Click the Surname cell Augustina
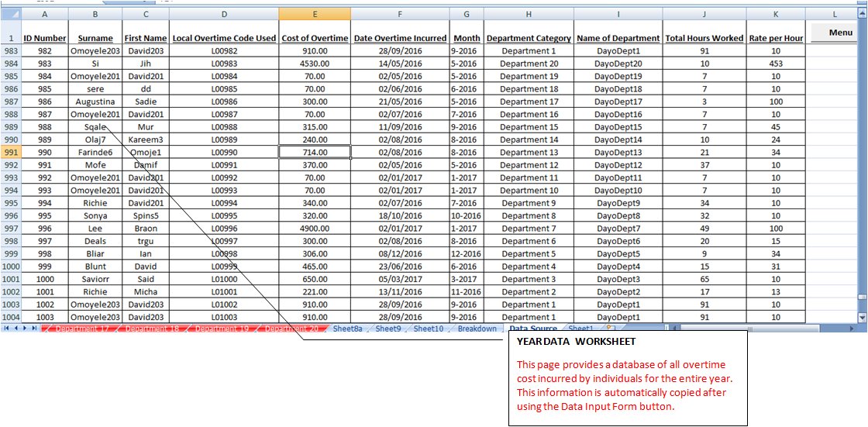The height and width of the screenshot is (427, 868). click(x=95, y=102)
